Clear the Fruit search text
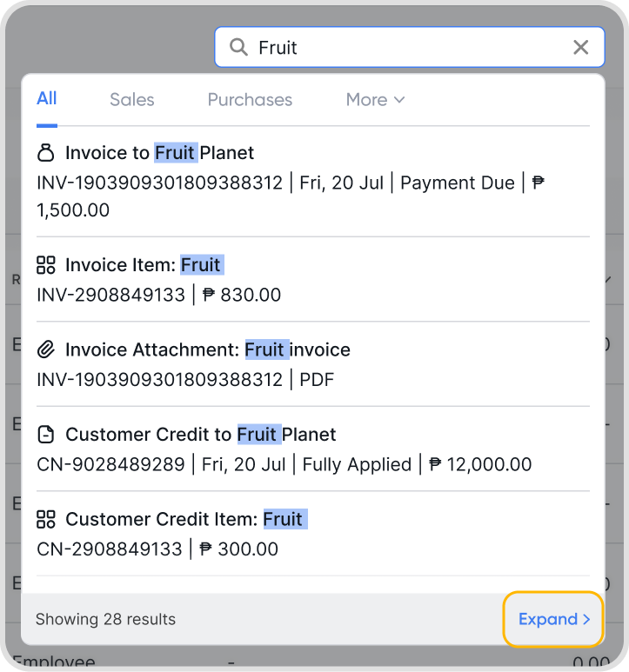This screenshot has height=672, width=629. click(x=581, y=48)
